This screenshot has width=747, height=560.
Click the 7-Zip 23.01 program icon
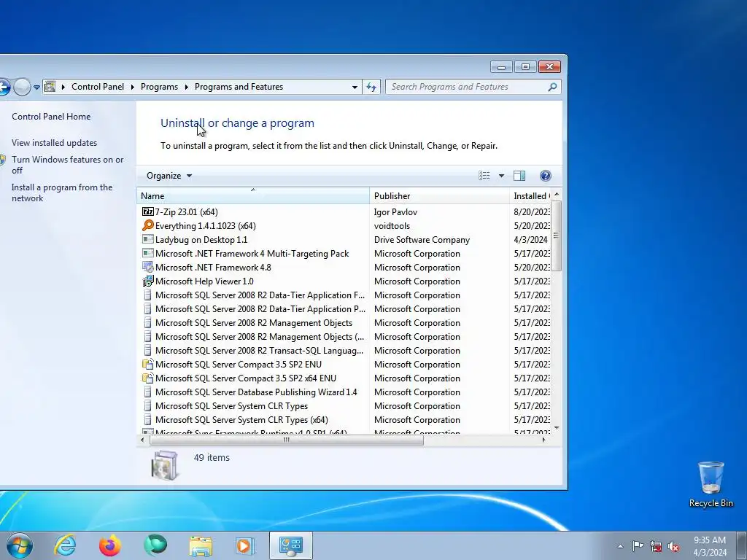coord(147,212)
